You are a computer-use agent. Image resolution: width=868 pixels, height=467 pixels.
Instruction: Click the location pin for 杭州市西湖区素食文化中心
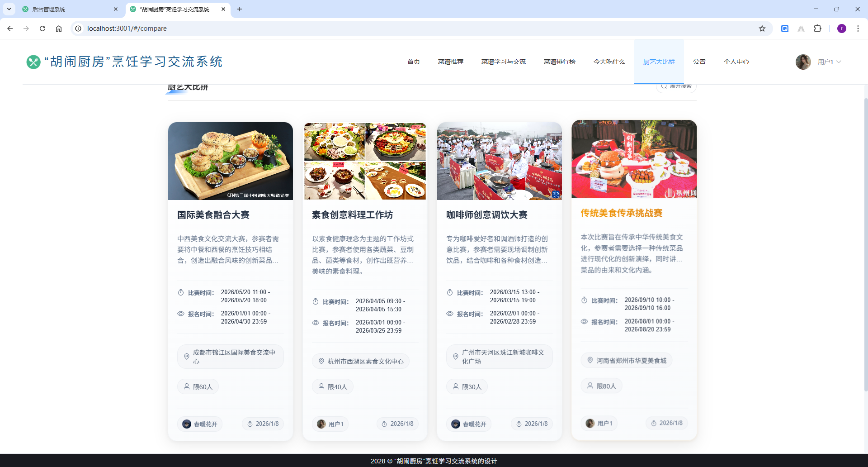[321, 361]
